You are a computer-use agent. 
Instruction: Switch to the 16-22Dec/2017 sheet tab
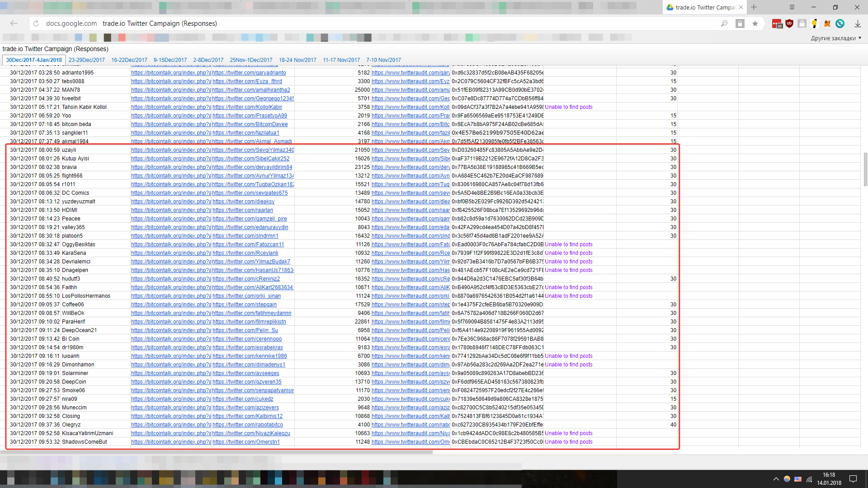pos(129,60)
